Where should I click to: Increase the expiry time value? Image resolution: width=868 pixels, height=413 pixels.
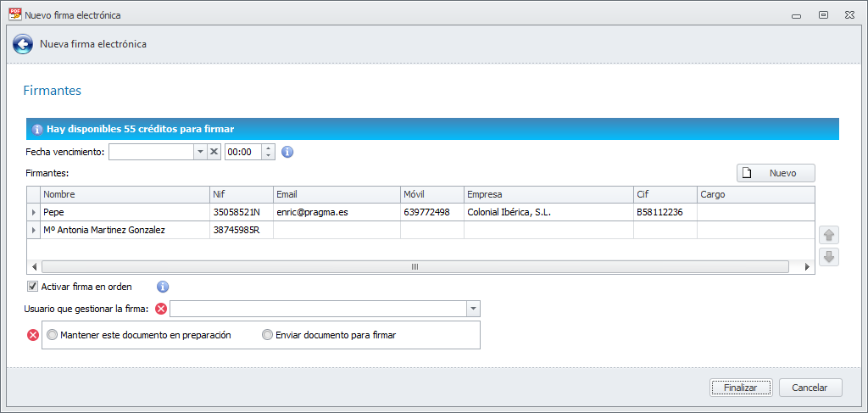268,148
